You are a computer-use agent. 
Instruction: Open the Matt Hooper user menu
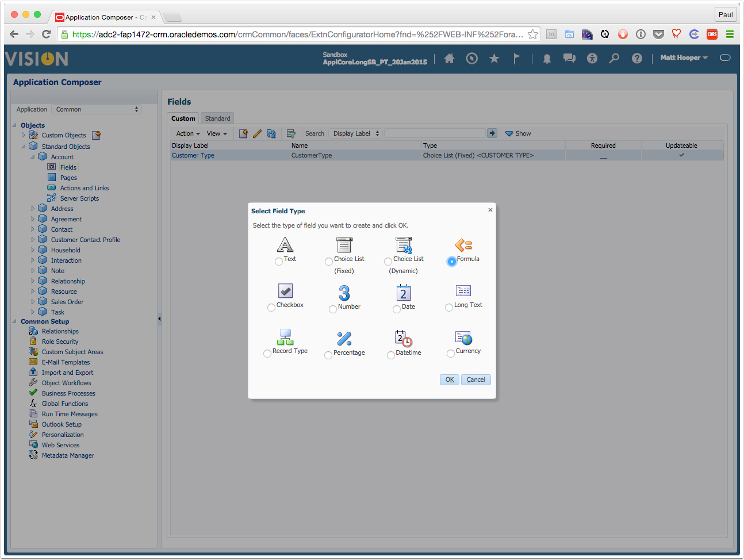pyautogui.click(x=684, y=57)
